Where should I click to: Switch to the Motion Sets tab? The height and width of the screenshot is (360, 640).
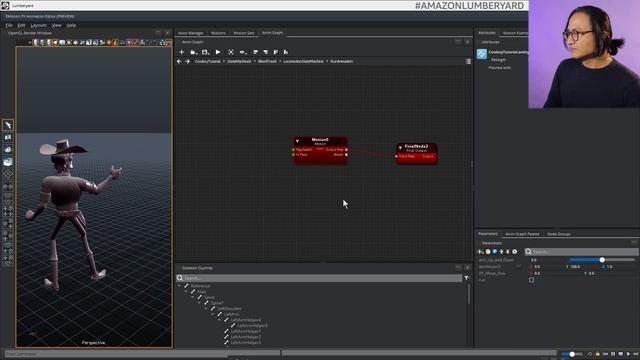[x=243, y=33]
